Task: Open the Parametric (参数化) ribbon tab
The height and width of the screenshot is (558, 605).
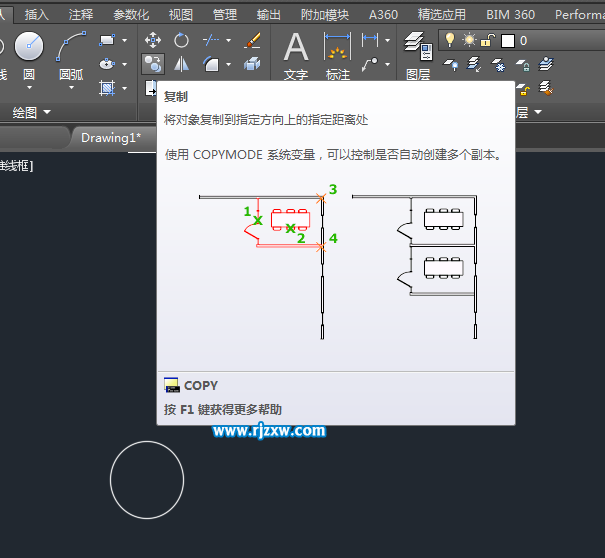Action: pos(131,15)
